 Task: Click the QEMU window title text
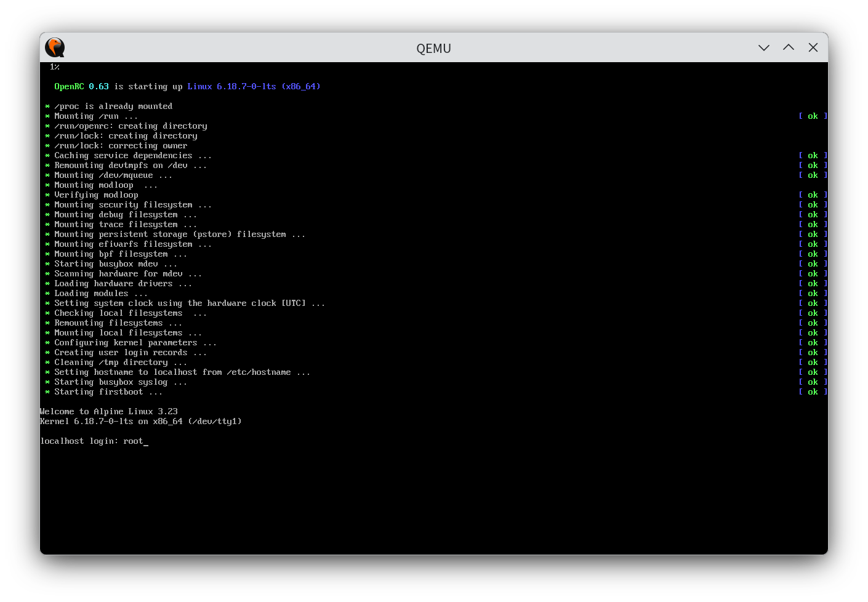(x=433, y=48)
